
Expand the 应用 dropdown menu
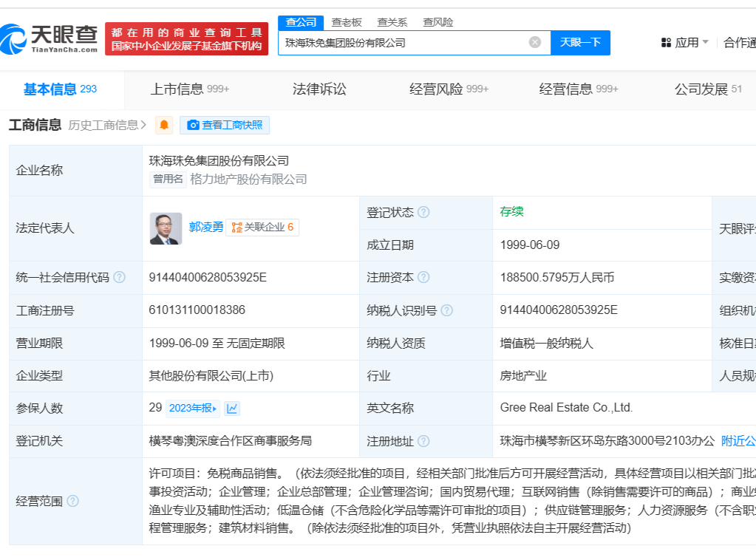click(685, 42)
